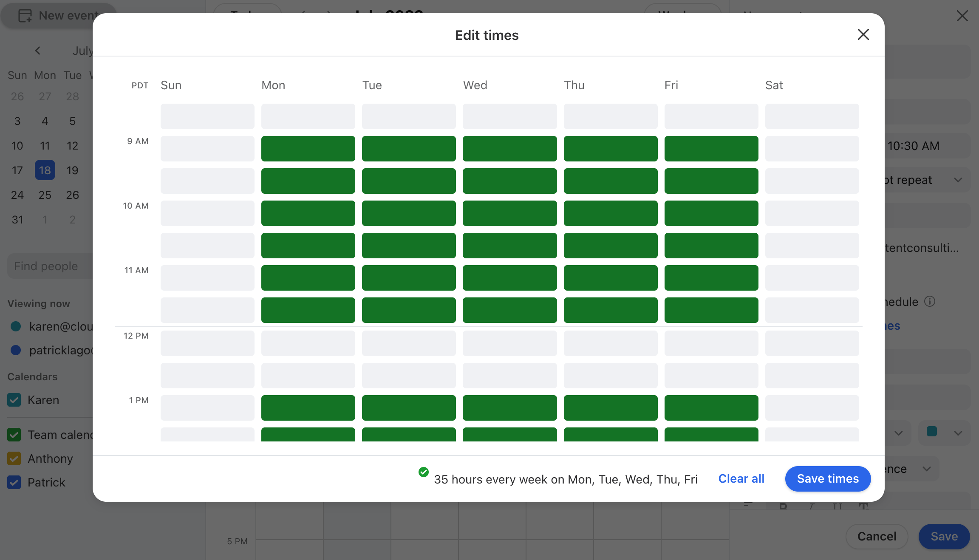
Task: Toggle Thursday 1 PM time slot
Action: coord(611,408)
